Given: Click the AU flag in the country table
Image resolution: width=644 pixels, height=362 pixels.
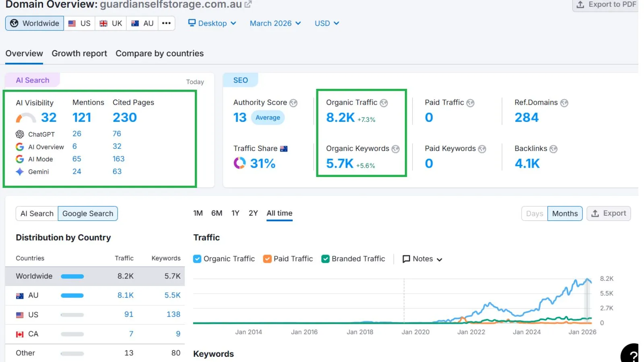Looking at the screenshot, I should point(20,296).
